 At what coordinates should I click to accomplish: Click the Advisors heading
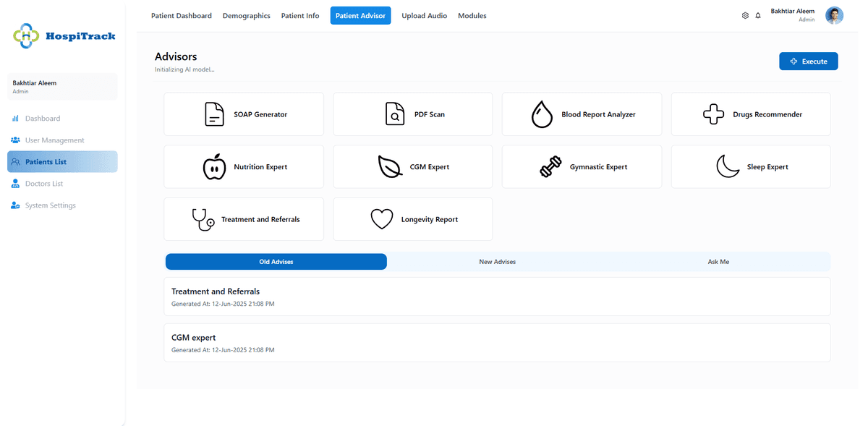pyautogui.click(x=176, y=56)
